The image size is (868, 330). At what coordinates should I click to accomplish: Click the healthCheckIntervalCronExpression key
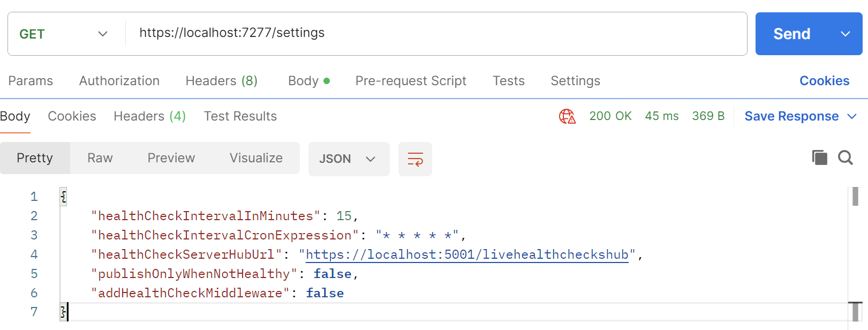(225, 235)
